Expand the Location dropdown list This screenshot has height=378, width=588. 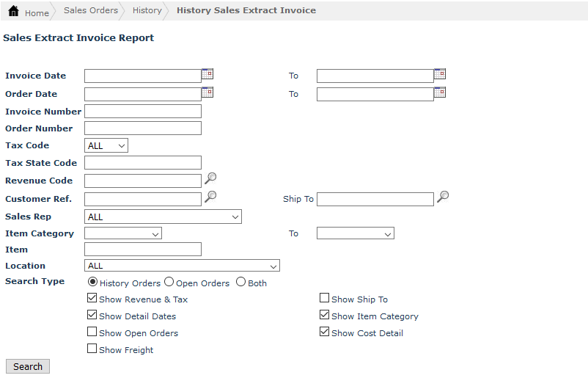coord(183,266)
